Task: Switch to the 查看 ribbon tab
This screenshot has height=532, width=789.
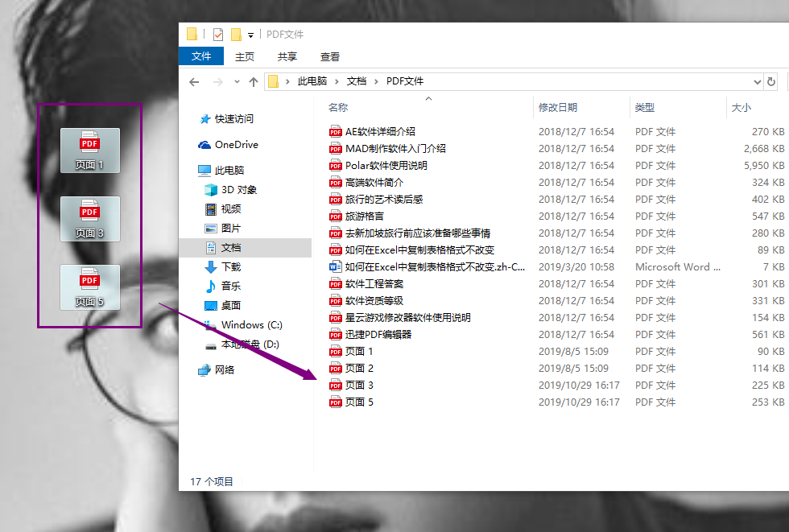Action: pyautogui.click(x=332, y=56)
